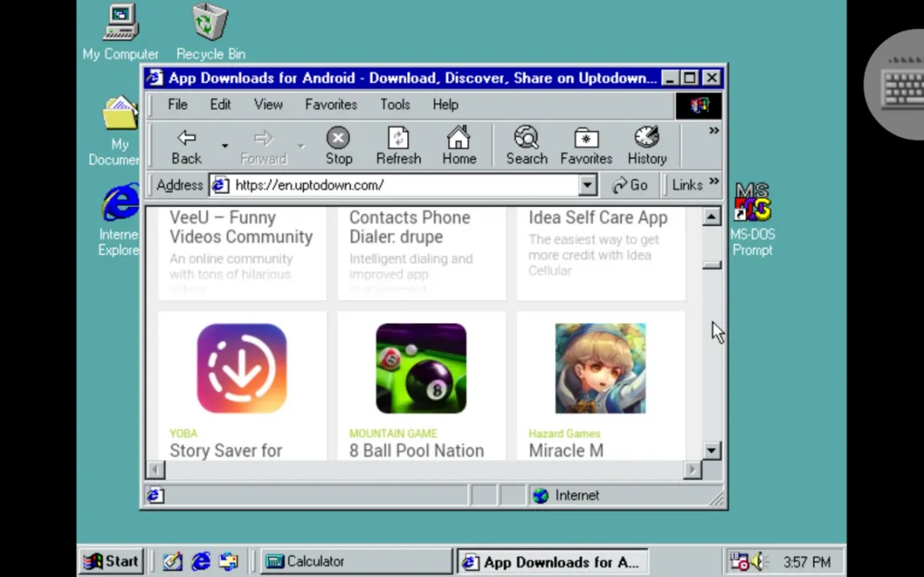Viewport: 924px width, 577px height.
Task: Click the Story Saver app thumbnail
Action: 242,368
